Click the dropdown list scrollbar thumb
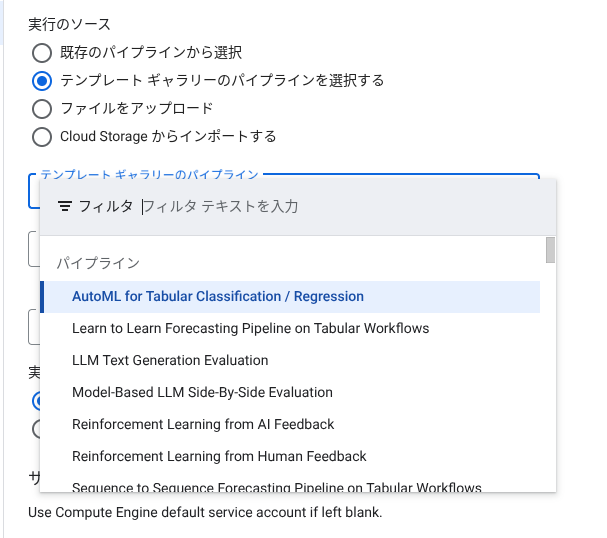Image resolution: width=607 pixels, height=538 pixels. 550,250
